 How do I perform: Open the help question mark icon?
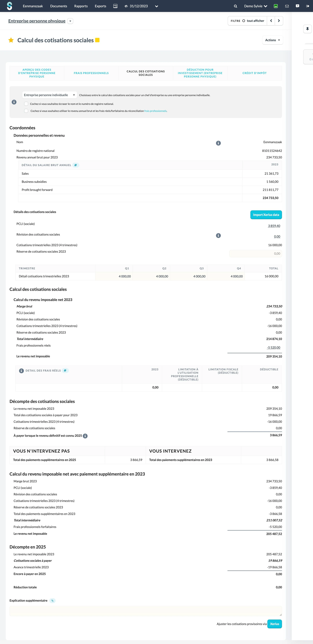(297, 6)
